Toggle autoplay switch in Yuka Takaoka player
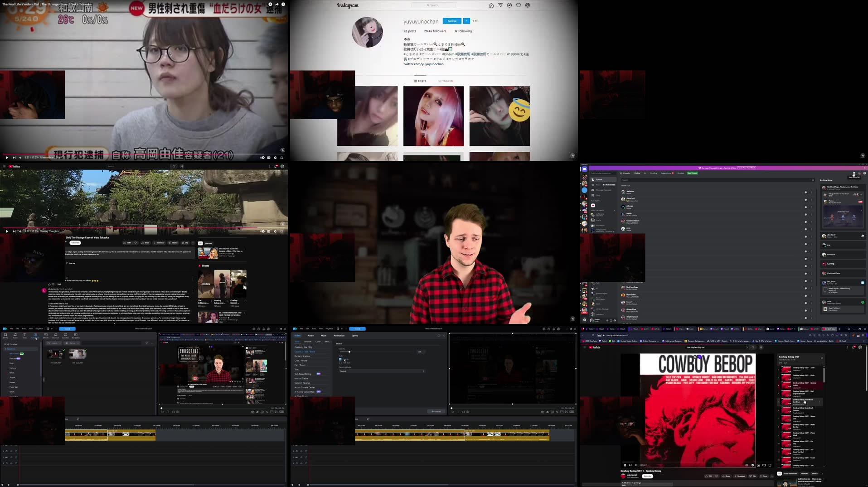Image resolution: width=868 pixels, height=487 pixels. 262,158
